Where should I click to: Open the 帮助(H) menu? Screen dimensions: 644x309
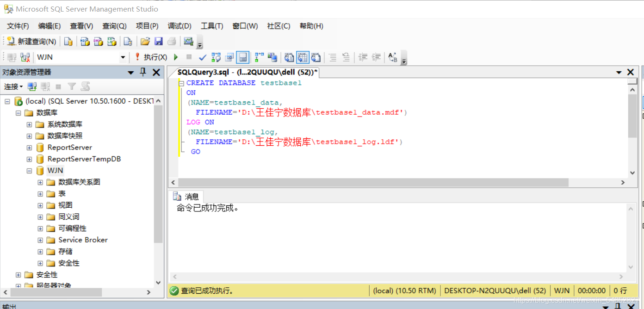(311, 26)
